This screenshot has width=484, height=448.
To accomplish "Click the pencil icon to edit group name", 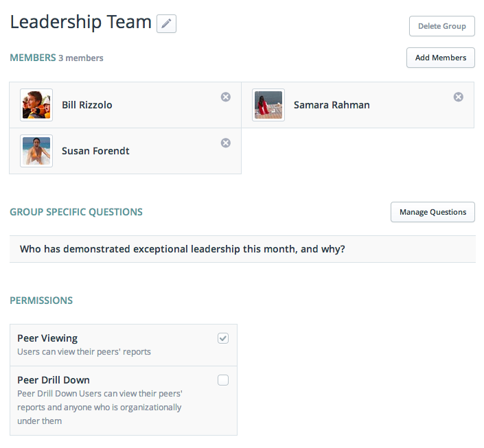I will [x=166, y=24].
